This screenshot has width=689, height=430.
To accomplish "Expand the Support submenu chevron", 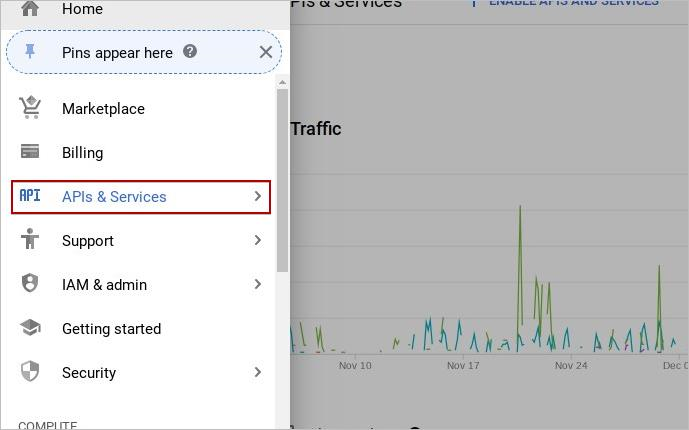I will pyautogui.click(x=257, y=240).
